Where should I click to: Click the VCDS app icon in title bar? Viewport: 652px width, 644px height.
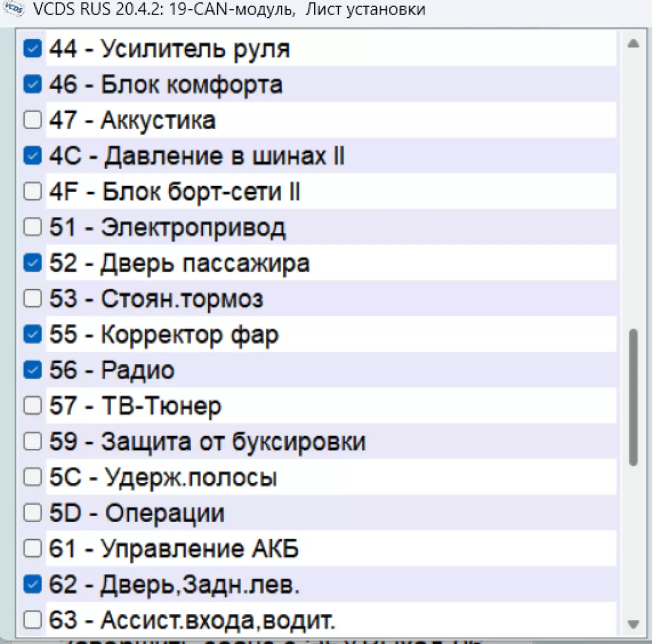pos(14,9)
